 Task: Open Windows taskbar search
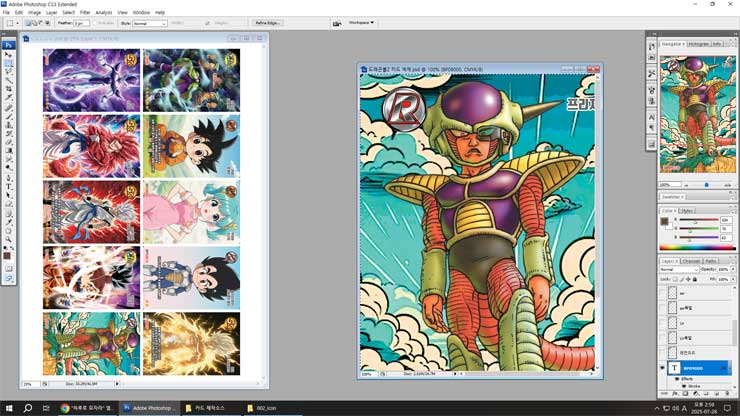(x=28, y=408)
